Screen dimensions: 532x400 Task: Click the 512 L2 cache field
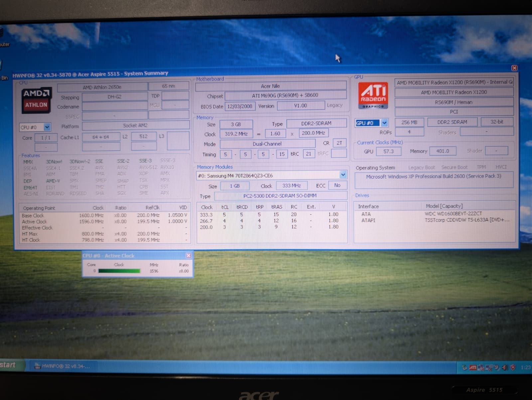(144, 137)
